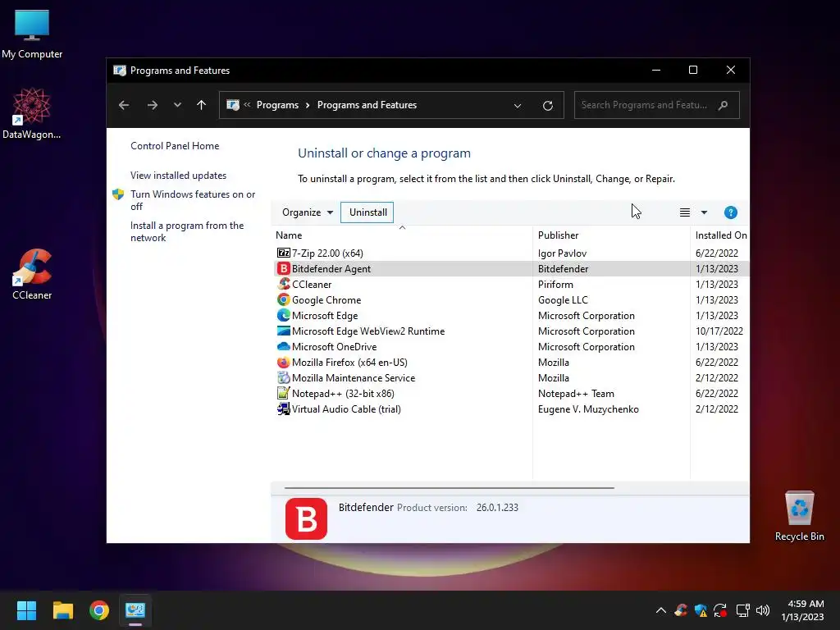Click the Igor Pavlov publisher cell

click(562, 253)
